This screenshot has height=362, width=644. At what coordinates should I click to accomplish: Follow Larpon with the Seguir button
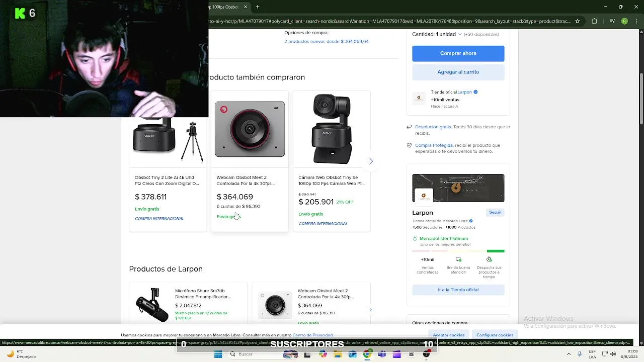click(495, 212)
